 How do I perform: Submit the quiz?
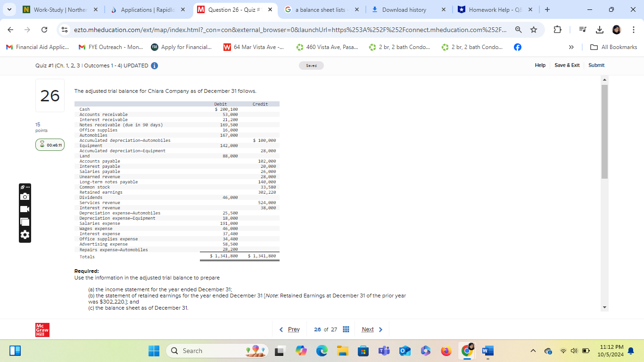596,65
